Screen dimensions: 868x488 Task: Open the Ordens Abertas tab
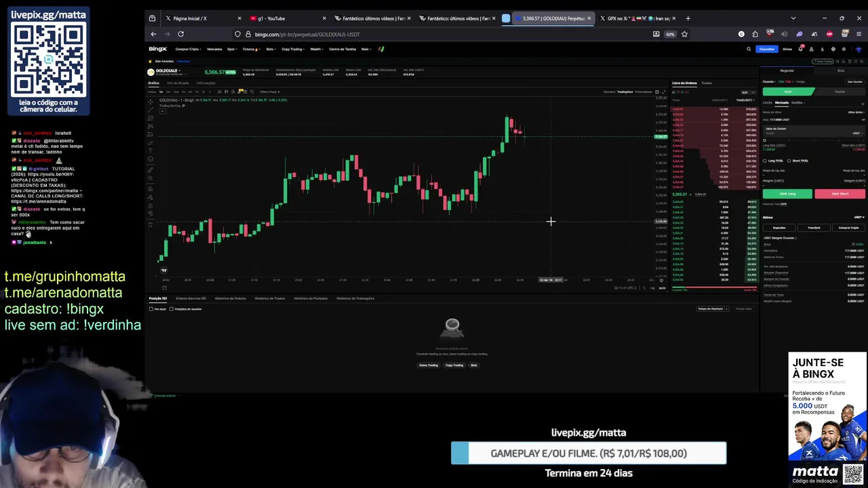coord(191,298)
